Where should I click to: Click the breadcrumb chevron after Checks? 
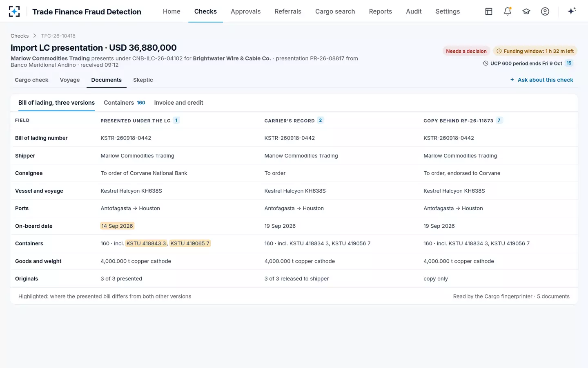coord(35,36)
